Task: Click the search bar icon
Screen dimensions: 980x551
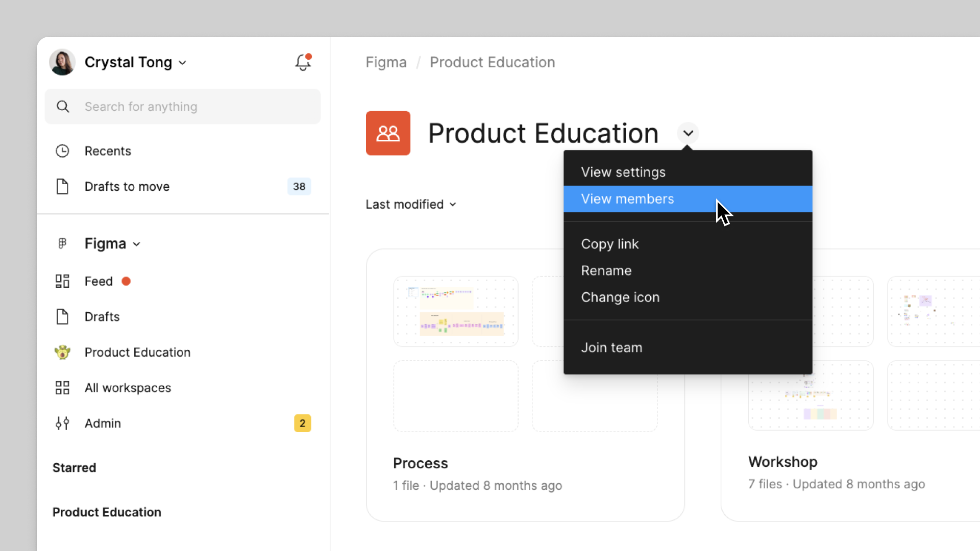Action: 63,106
